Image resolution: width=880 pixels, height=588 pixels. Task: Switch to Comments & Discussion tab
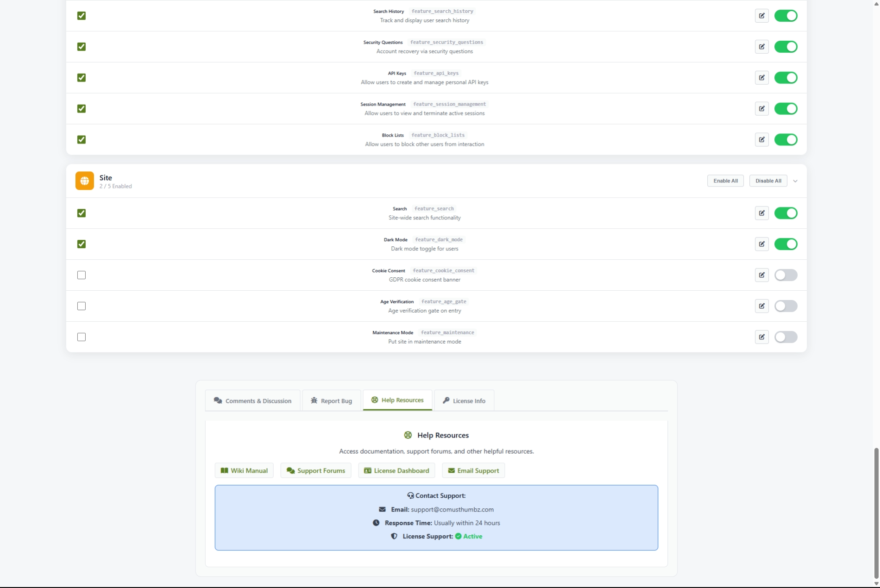253,401
